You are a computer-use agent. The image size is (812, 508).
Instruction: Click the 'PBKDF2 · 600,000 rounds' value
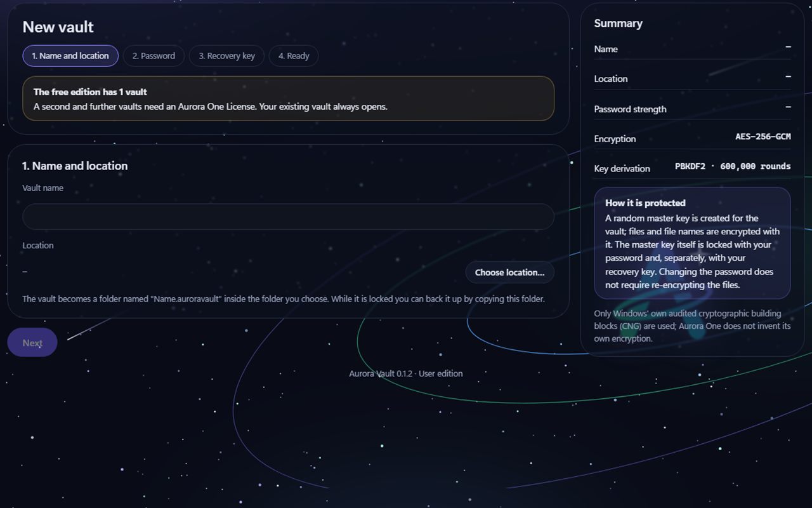click(x=733, y=166)
